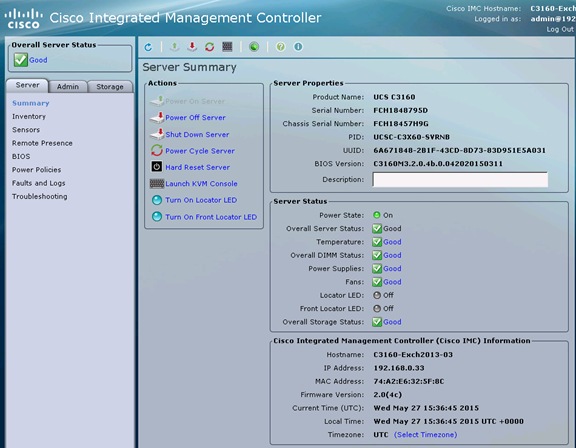Click the Power Cycle Server link

[x=200, y=151]
